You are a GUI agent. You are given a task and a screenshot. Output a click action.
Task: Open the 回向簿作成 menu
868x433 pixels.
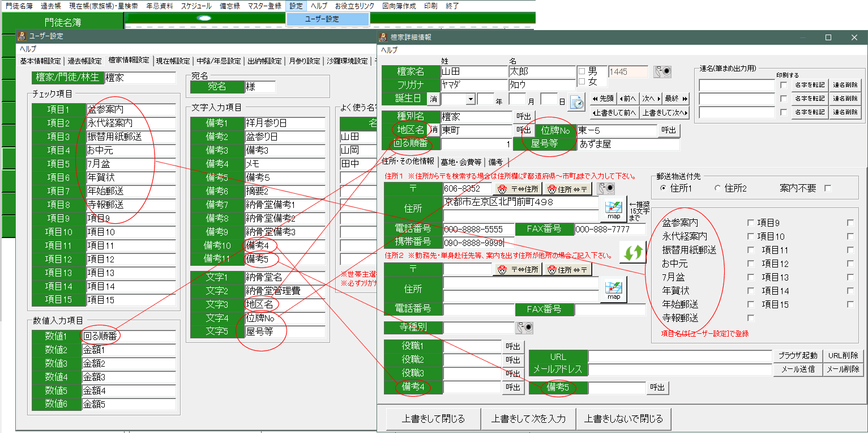pos(399,6)
